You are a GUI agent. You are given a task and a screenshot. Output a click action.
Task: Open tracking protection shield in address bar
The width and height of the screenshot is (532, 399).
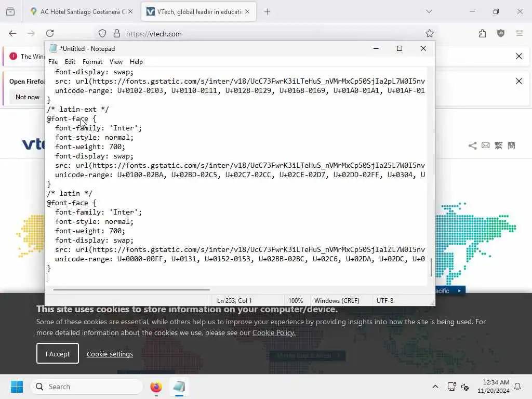pyautogui.click(x=102, y=33)
